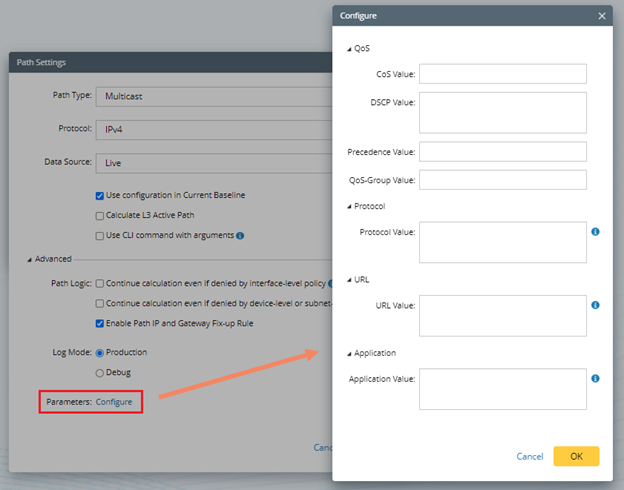Select Production log mode
The image size is (624, 490).
(x=100, y=352)
